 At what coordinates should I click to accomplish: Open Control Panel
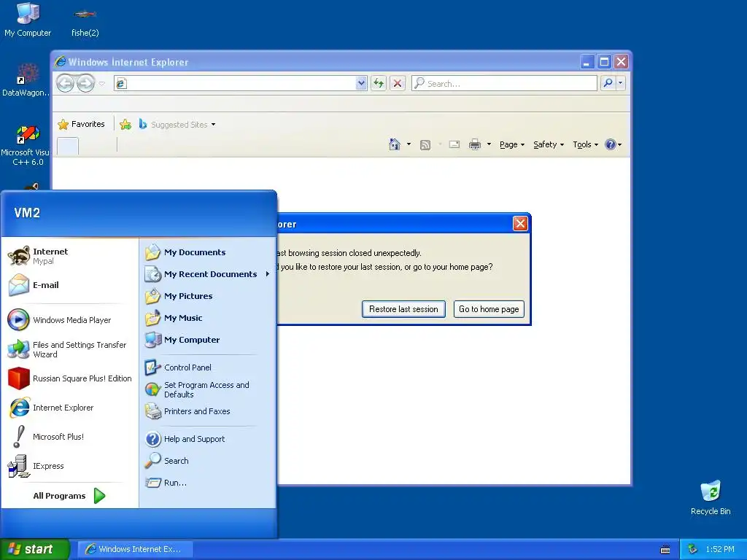point(208,367)
